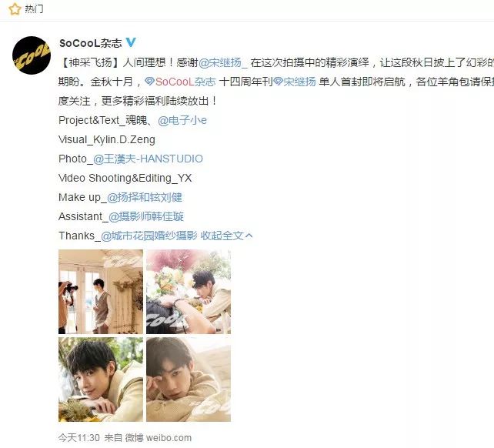Open the @摄影师韩佳璇 assistant link
Screen dimensions: 494x448
[x=146, y=216]
